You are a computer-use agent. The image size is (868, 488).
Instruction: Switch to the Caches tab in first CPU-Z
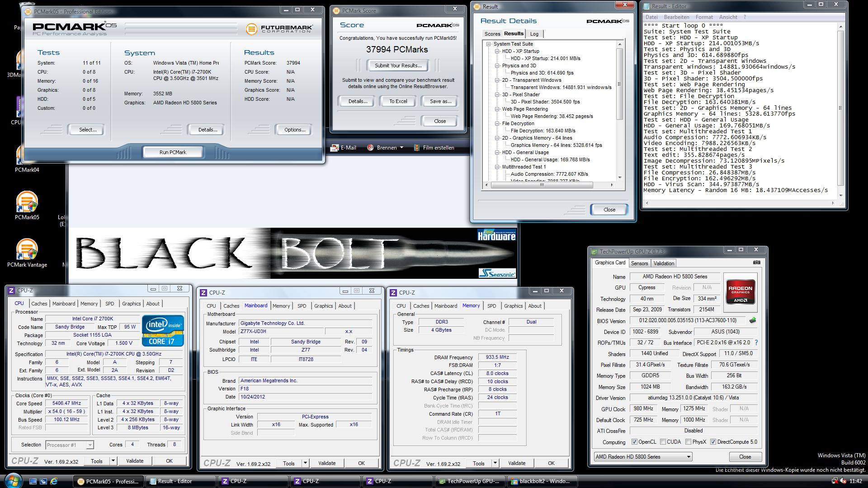click(39, 304)
